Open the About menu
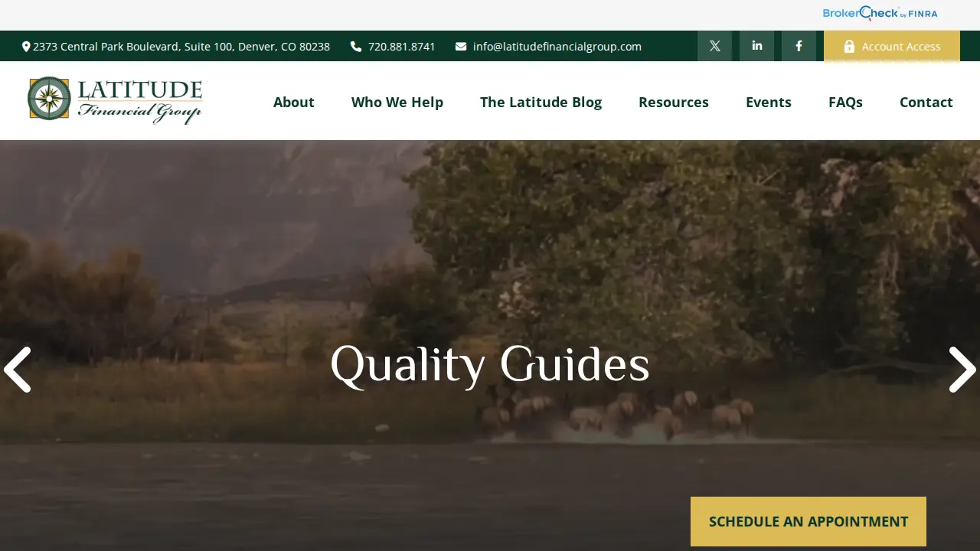 pos(294,102)
